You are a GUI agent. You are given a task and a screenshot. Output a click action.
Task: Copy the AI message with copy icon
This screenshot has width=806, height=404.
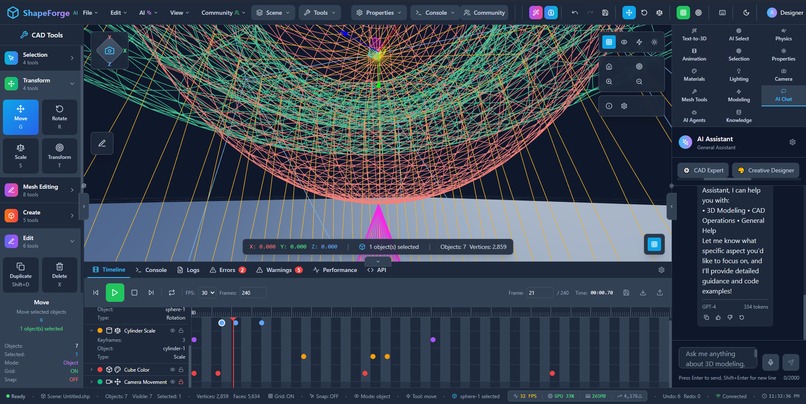(x=706, y=318)
